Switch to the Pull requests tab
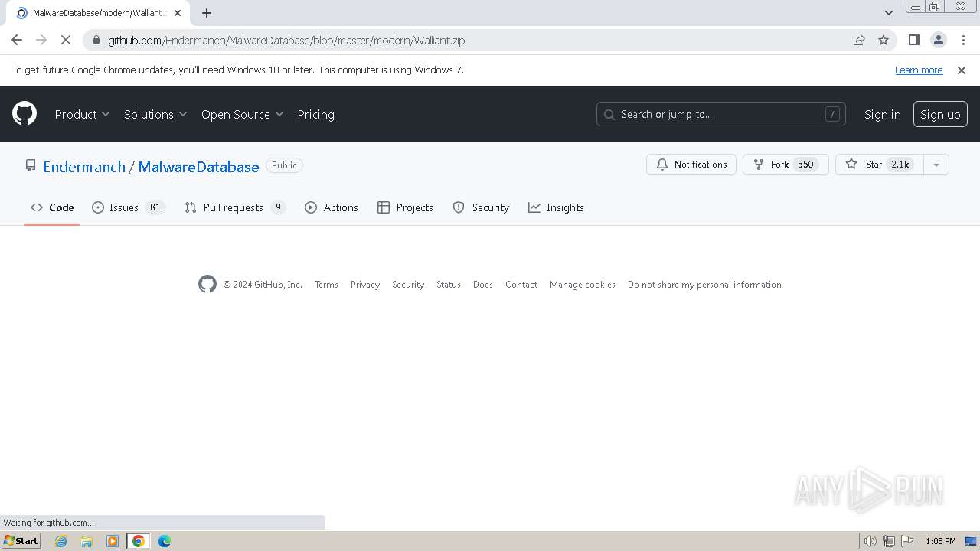The height and width of the screenshot is (551, 980). coord(235,207)
